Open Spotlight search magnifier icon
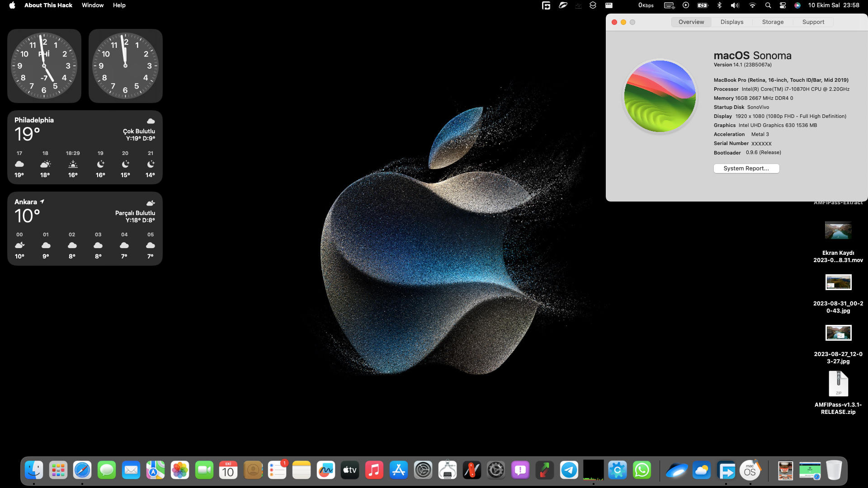The height and width of the screenshot is (488, 868). [x=768, y=5]
